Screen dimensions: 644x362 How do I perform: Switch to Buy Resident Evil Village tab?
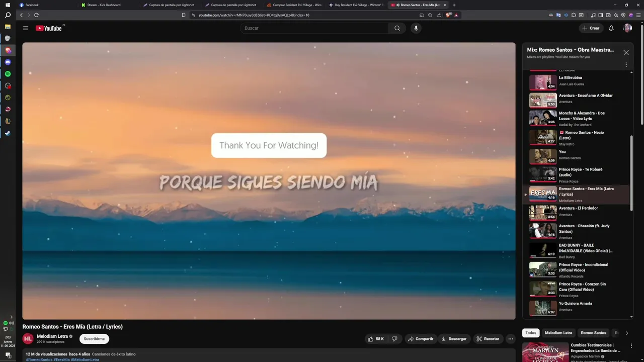[x=356, y=5]
